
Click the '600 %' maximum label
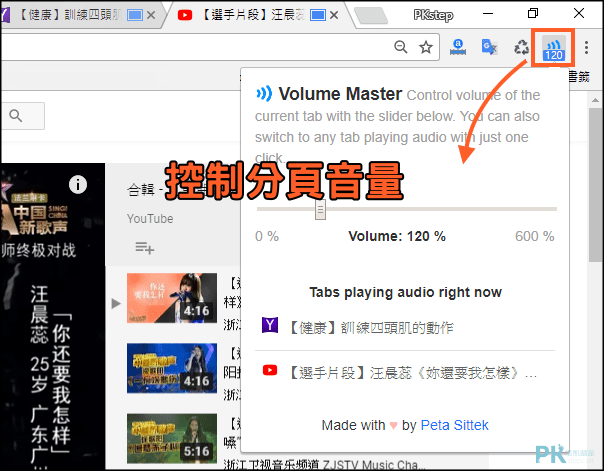(x=535, y=236)
